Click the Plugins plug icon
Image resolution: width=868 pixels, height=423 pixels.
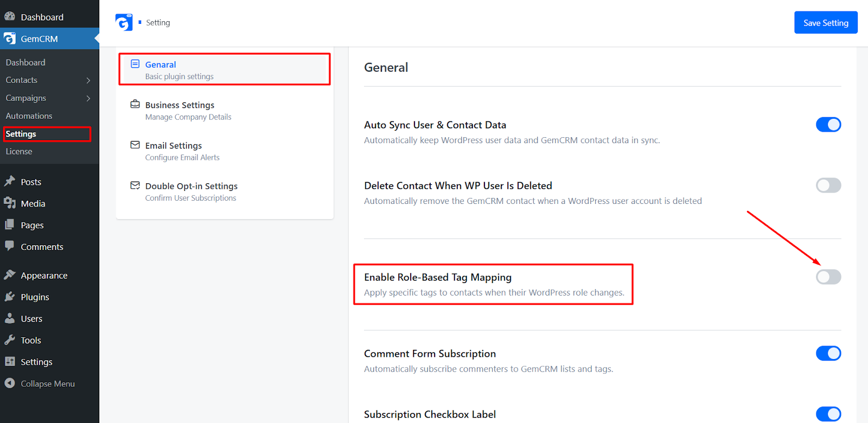pos(10,297)
